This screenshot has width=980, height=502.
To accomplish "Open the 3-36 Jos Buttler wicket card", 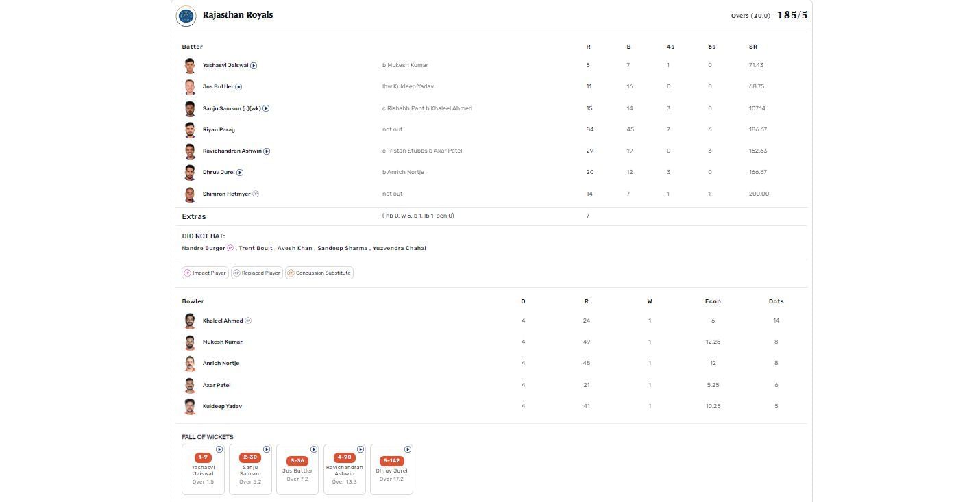I will [297, 469].
